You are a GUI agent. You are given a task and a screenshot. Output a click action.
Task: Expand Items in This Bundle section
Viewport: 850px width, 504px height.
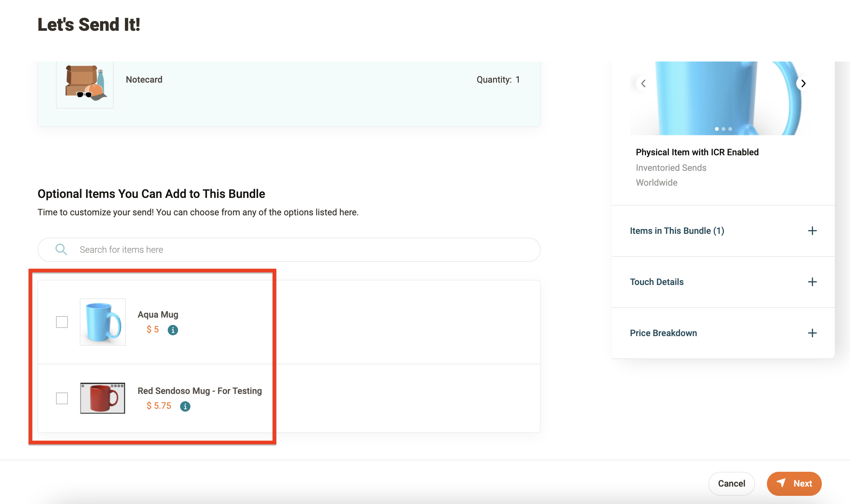coord(812,231)
